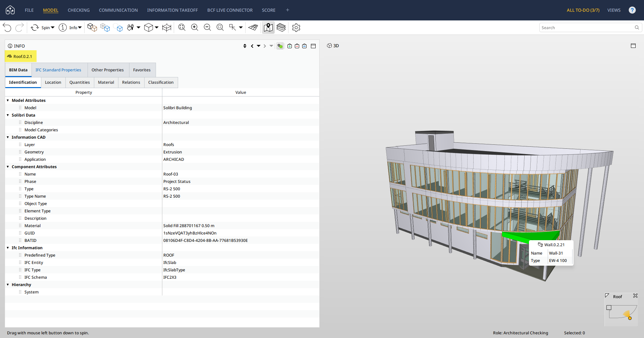
Task: Switch to the COMMUNICATION layout
Action: pos(118,10)
